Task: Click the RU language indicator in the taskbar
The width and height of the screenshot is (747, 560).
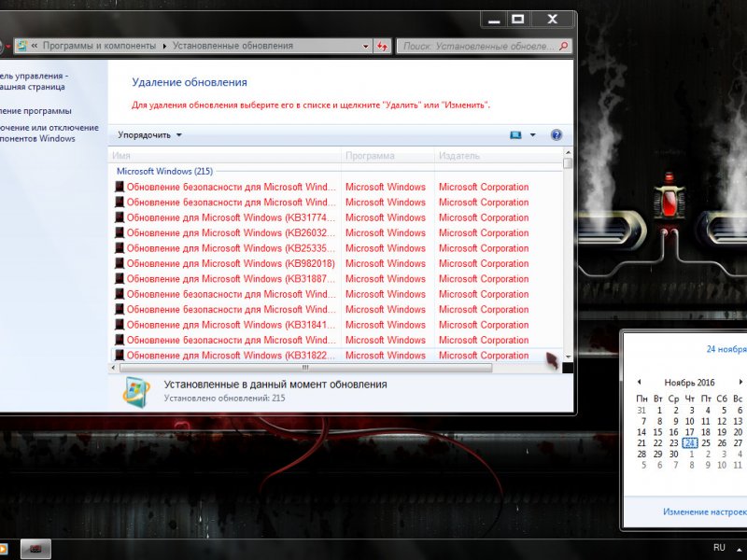Action: point(719,548)
